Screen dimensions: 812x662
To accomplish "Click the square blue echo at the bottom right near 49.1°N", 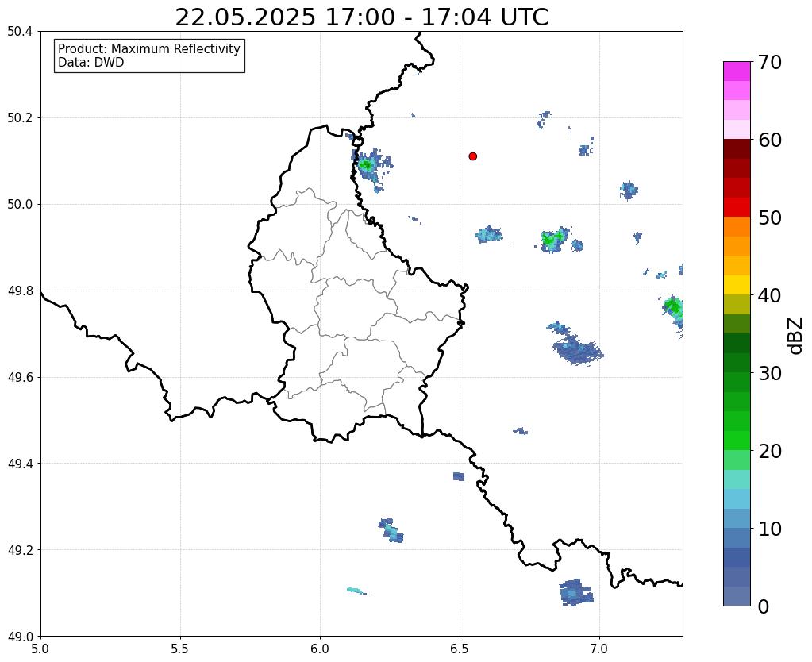I will point(575,593).
